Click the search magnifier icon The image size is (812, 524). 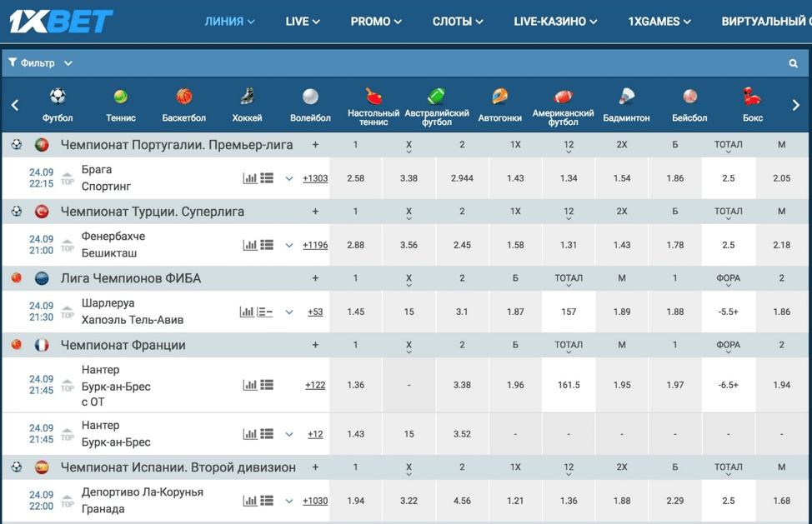pyautogui.click(x=793, y=63)
